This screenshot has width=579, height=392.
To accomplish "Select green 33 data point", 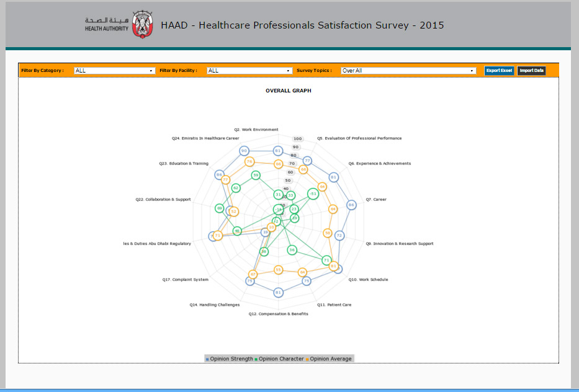I will [290, 195].
